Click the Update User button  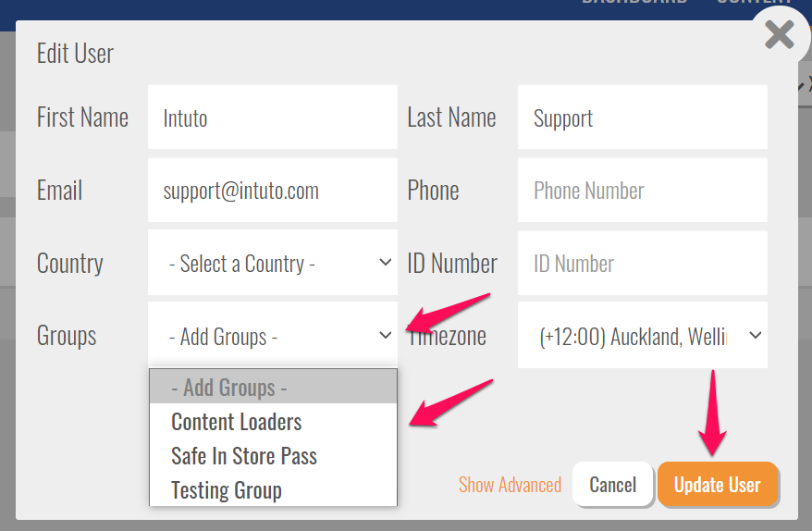717,485
